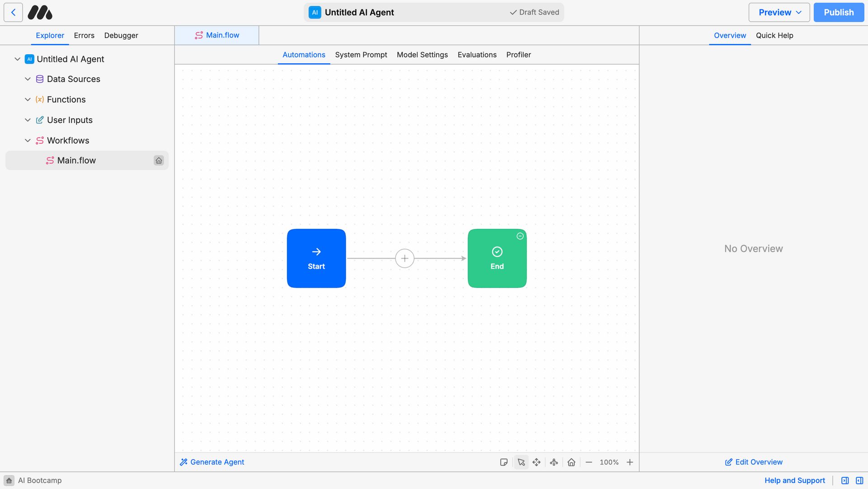Switch to the System Prompt tab
Viewport: 868px width, 489px height.
coord(361,55)
